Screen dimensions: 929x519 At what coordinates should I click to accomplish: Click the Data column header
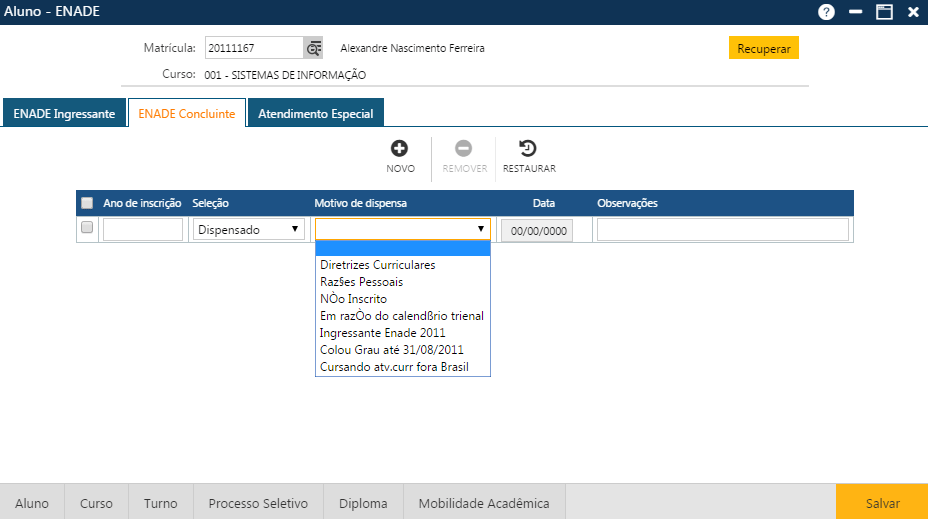[x=544, y=203]
